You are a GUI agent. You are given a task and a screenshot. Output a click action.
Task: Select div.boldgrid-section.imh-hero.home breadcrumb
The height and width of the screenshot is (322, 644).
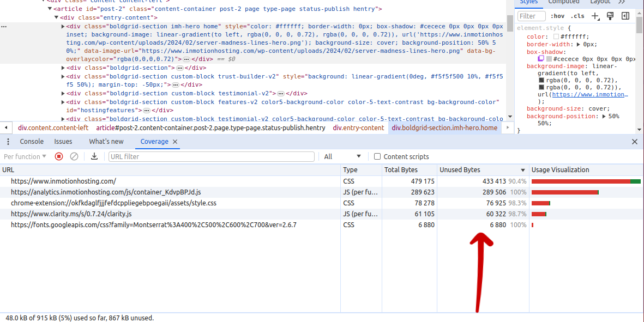point(445,127)
